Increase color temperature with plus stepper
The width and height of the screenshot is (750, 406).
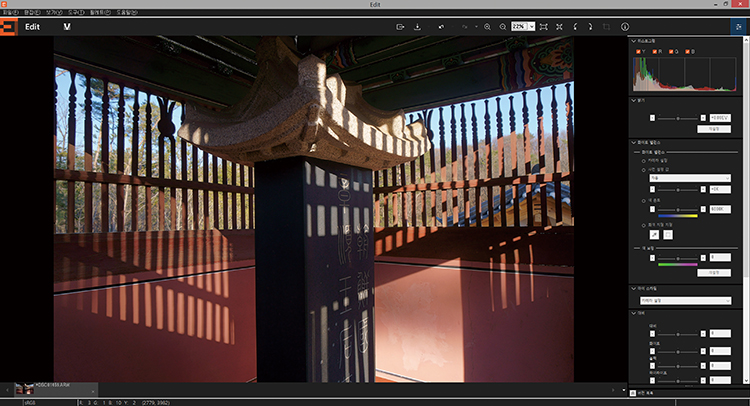point(703,209)
